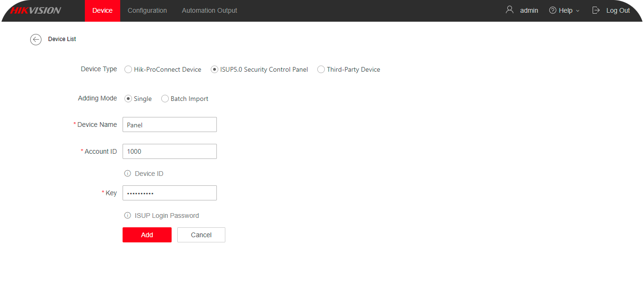The image size is (644, 307).
Task: Switch adding mode to Batch Import
Action: click(x=165, y=99)
